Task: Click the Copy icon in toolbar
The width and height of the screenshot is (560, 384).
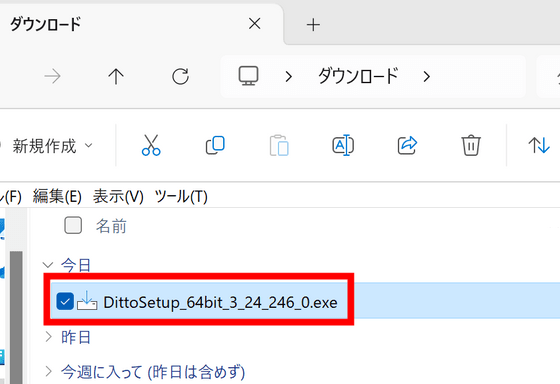Action: [215, 145]
